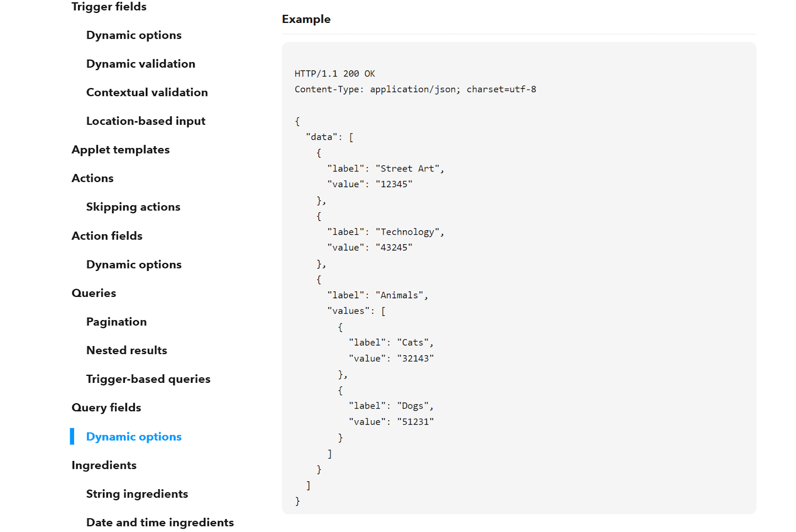The image size is (796, 532).
Task: Select the Nested results page
Action: 126,350
